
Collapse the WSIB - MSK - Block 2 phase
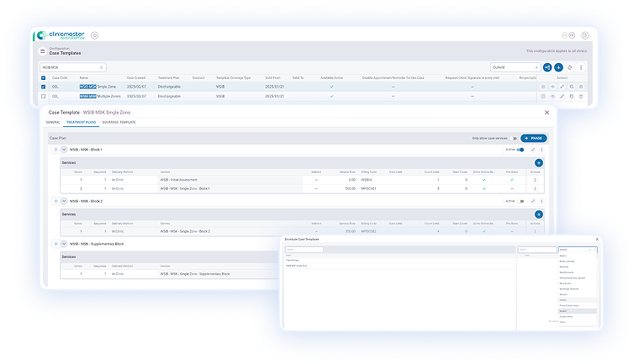tap(64, 201)
